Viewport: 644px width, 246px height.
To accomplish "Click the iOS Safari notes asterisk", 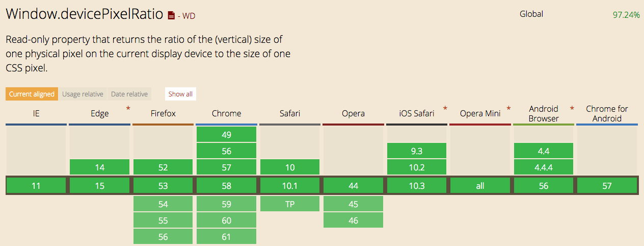I will (x=445, y=109).
